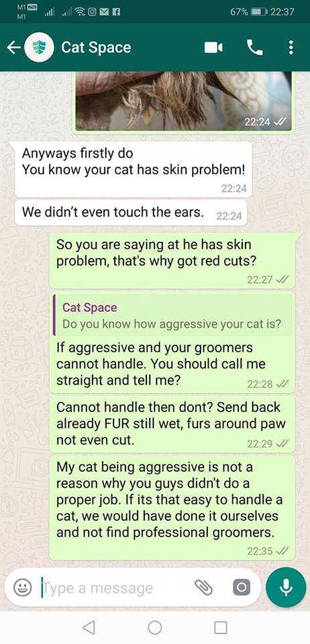Open Cat Space profile picture
Image resolution: width=310 pixels, height=644 pixels.
point(39,48)
